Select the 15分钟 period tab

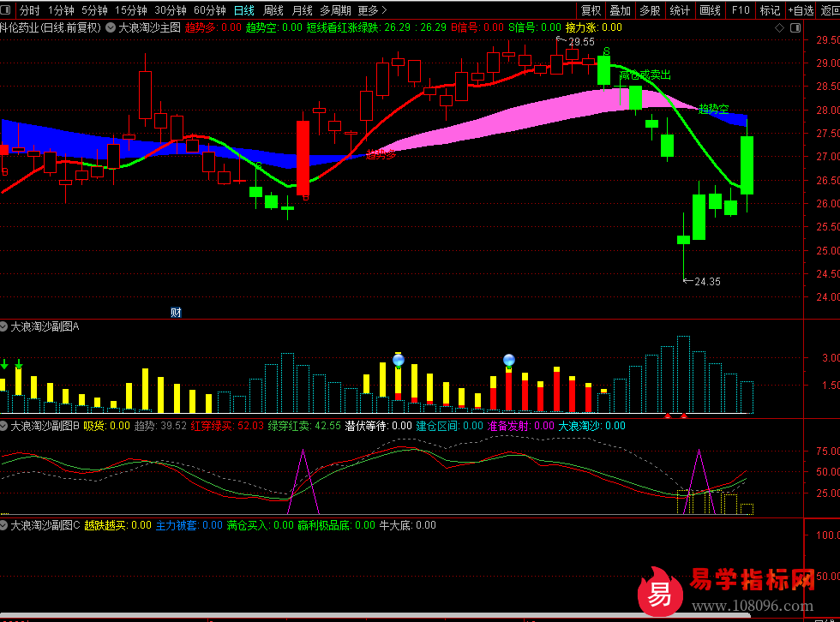(x=131, y=10)
